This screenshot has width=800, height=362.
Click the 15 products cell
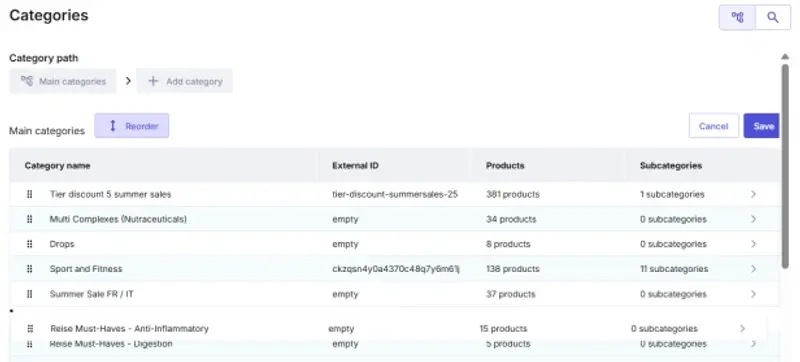(504, 329)
